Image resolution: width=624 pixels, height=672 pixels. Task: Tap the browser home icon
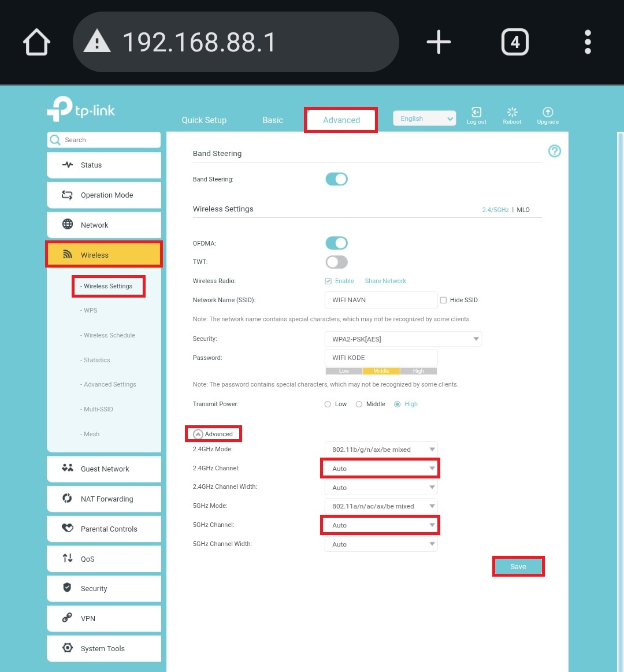[x=36, y=42]
